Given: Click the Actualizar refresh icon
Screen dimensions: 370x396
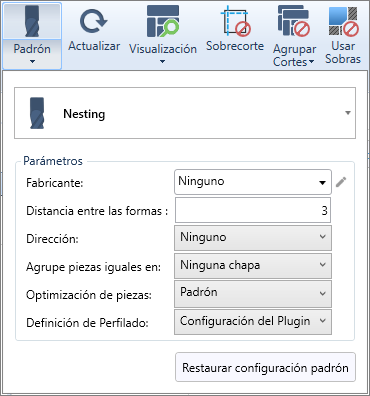Looking at the screenshot, I should tap(94, 22).
